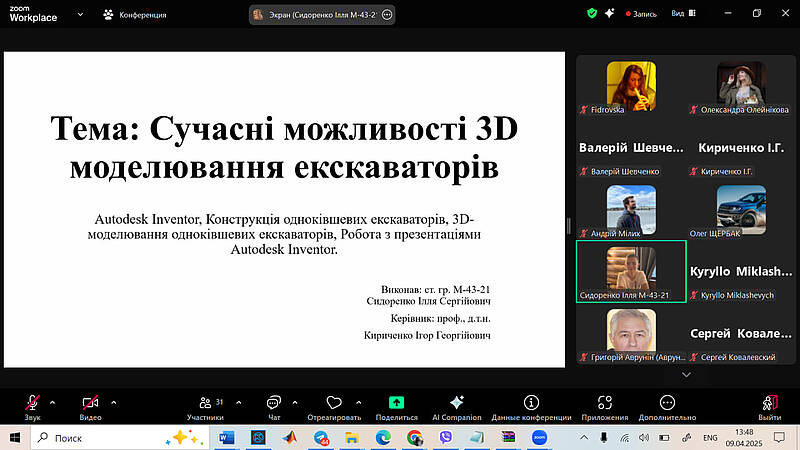Check the green encryption shield icon

[592, 14]
